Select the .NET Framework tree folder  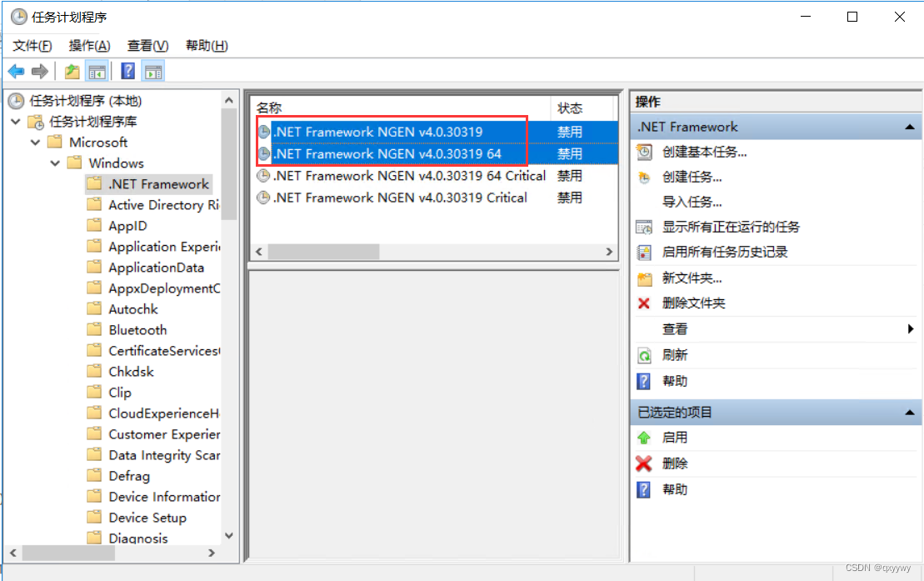[x=158, y=184]
